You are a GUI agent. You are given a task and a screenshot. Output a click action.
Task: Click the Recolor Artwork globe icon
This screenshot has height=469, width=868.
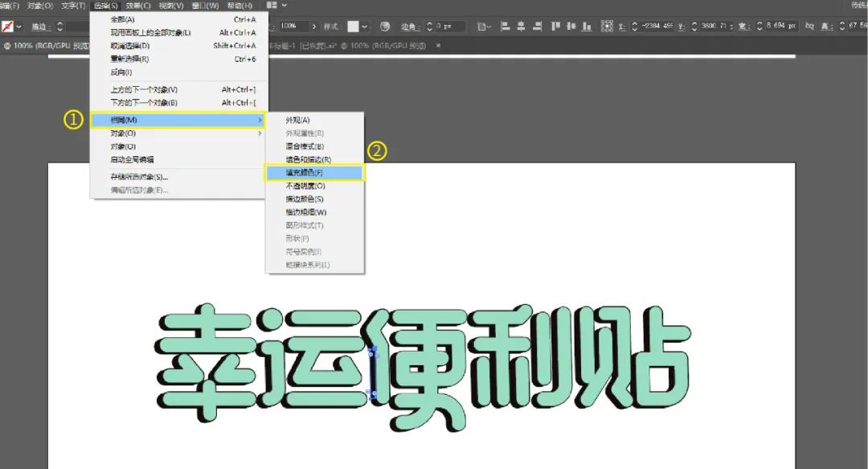[x=385, y=26]
